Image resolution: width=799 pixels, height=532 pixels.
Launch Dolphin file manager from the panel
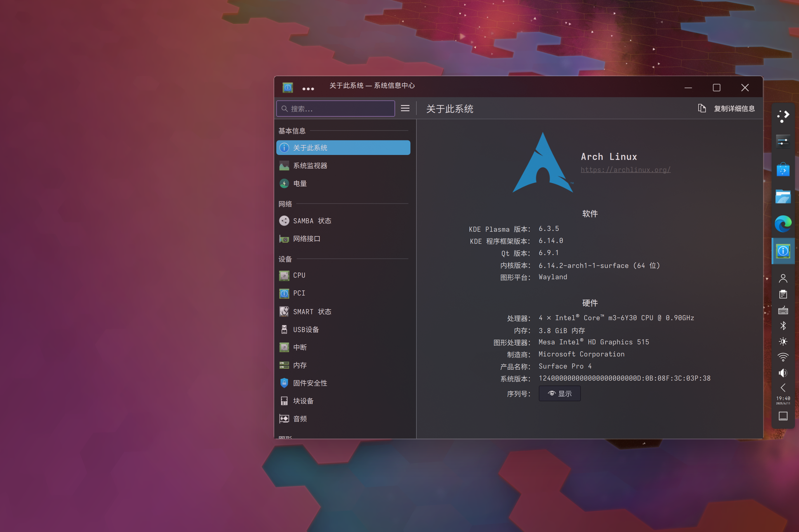[x=783, y=196]
